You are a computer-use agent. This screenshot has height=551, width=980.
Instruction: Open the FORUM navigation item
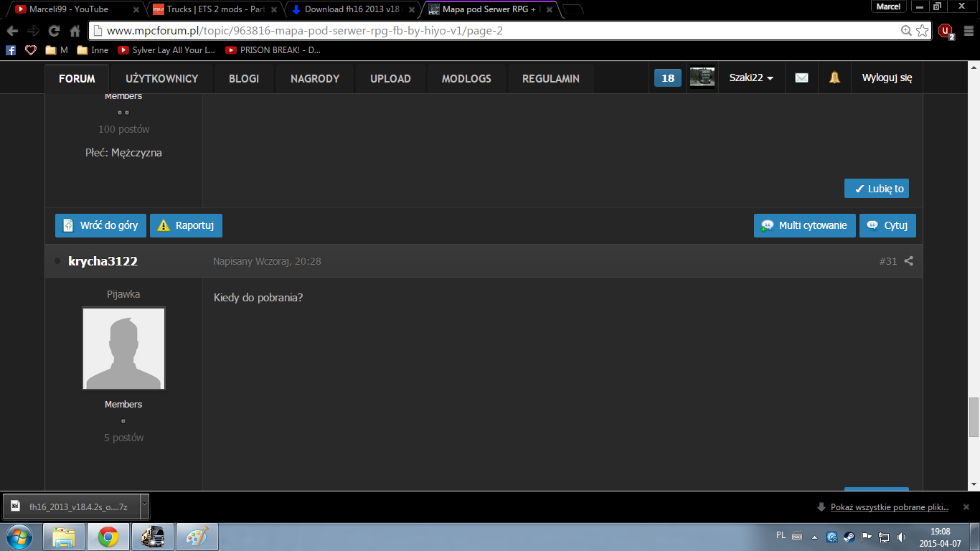pos(77,78)
